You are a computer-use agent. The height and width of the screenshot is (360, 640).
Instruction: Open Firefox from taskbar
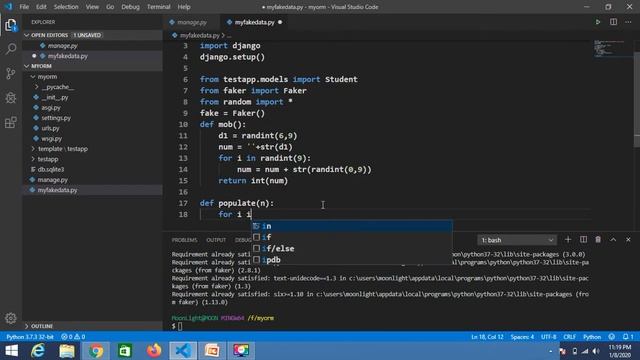click(154, 351)
